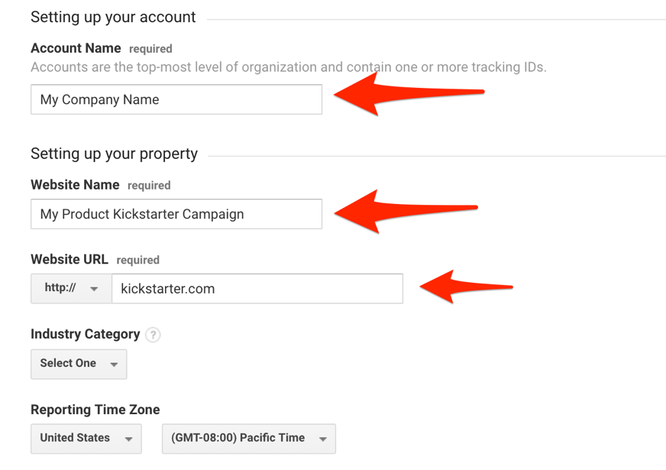Click the 'Account Name' field label
This screenshot has height=470, width=666.
[76, 48]
